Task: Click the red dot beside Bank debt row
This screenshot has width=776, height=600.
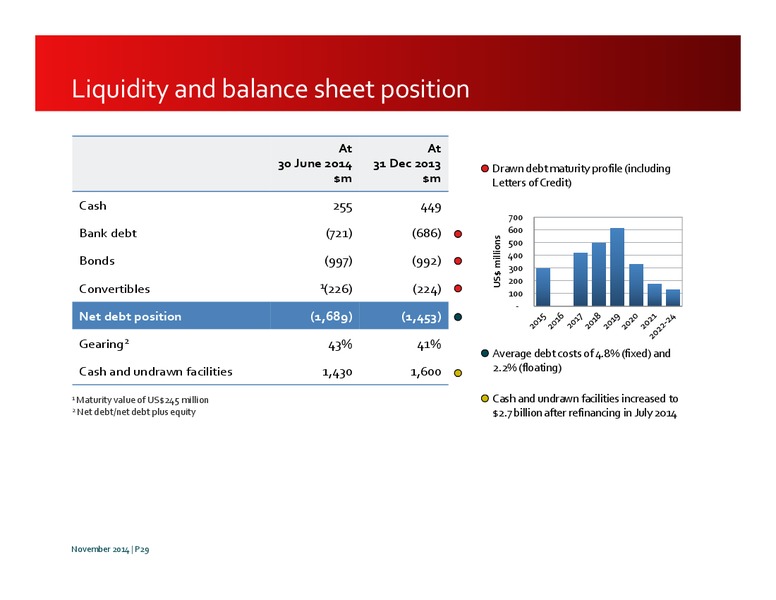Action: click(x=458, y=234)
